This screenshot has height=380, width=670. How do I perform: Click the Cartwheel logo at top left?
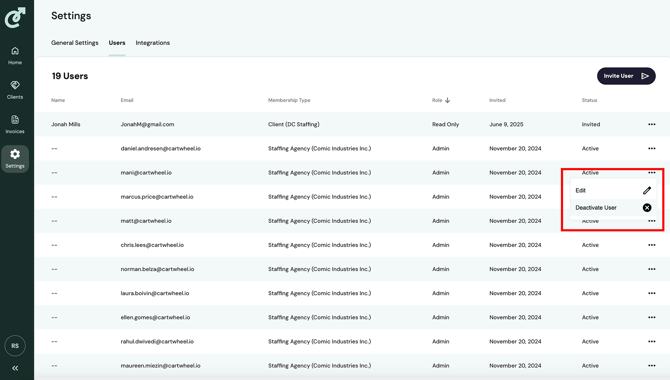coord(15,17)
